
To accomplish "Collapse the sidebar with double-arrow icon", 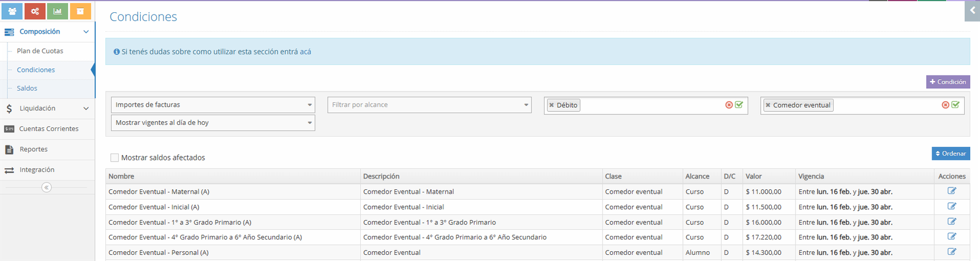I will pos(47,187).
